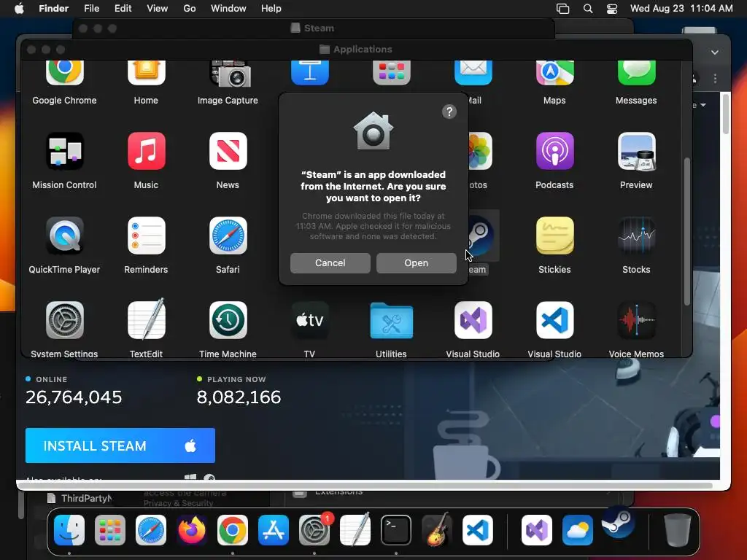Open the Chrome three-dot menu

715,79
